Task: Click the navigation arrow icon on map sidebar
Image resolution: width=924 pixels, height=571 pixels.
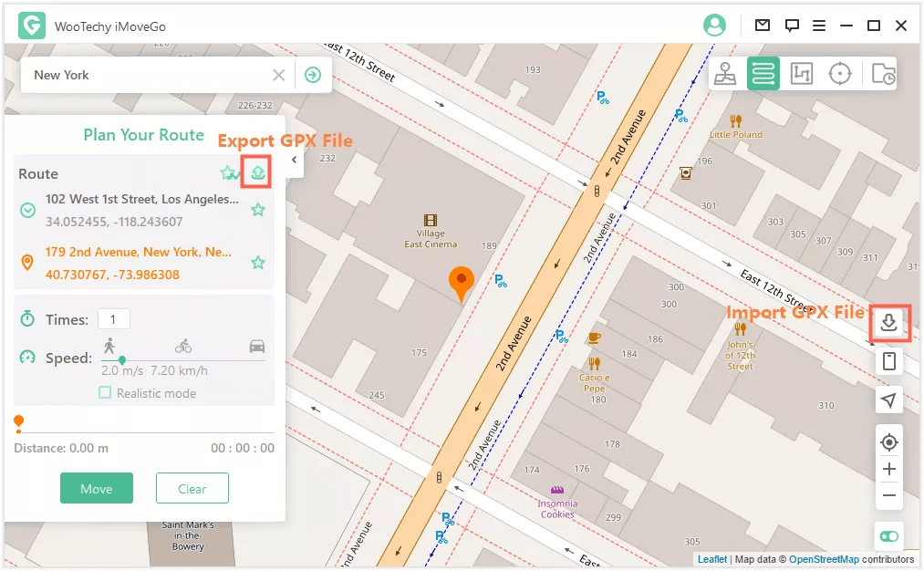Action: 888,400
